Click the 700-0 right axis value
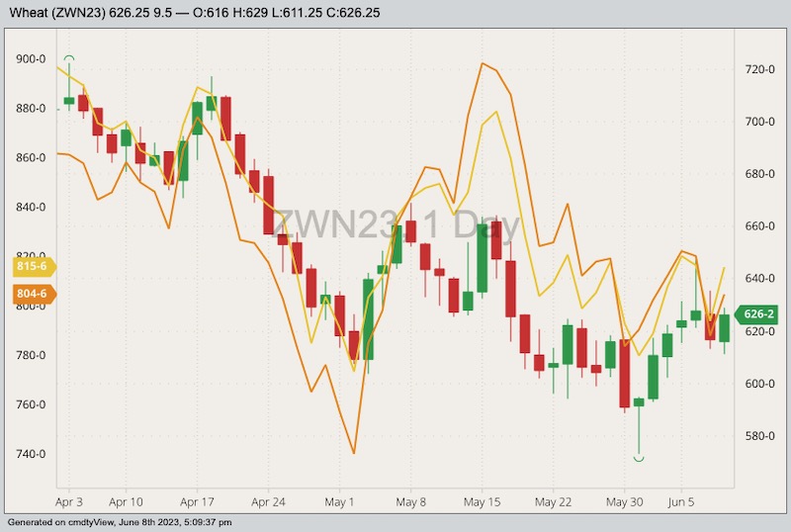 coord(759,122)
